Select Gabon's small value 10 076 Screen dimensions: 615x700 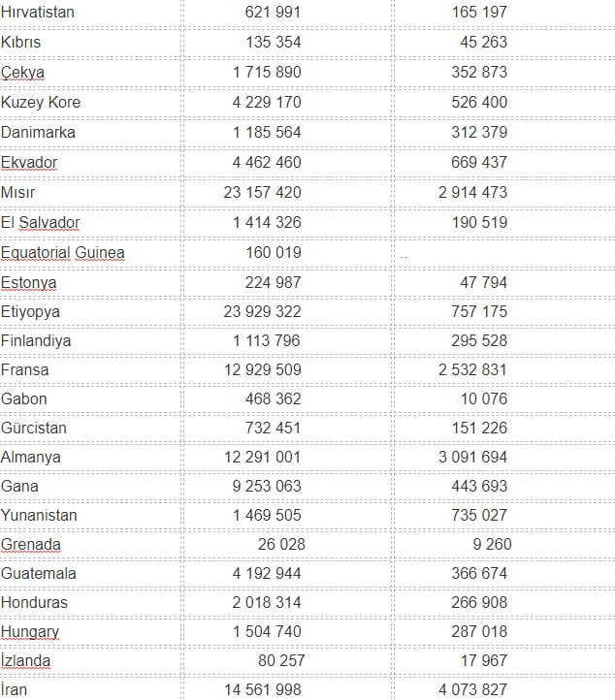[484, 398]
